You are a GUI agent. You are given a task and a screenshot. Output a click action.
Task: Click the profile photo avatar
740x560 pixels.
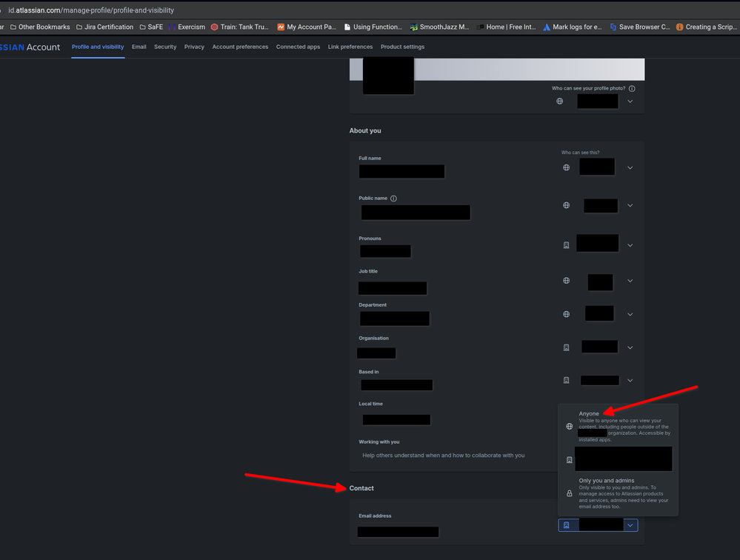[x=388, y=76]
